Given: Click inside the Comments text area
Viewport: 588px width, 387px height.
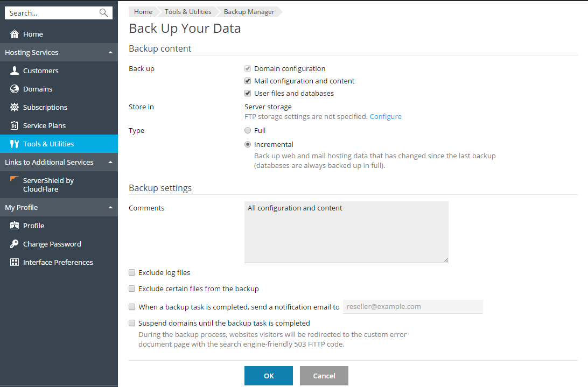Looking at the screenshot, I should tap(346, 233).
